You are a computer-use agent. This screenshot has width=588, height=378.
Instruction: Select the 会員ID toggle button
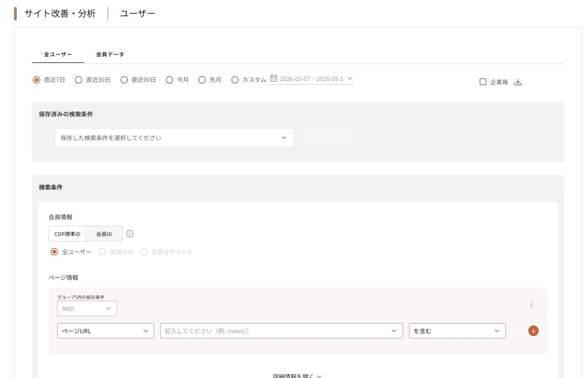(x=104, y=234)
